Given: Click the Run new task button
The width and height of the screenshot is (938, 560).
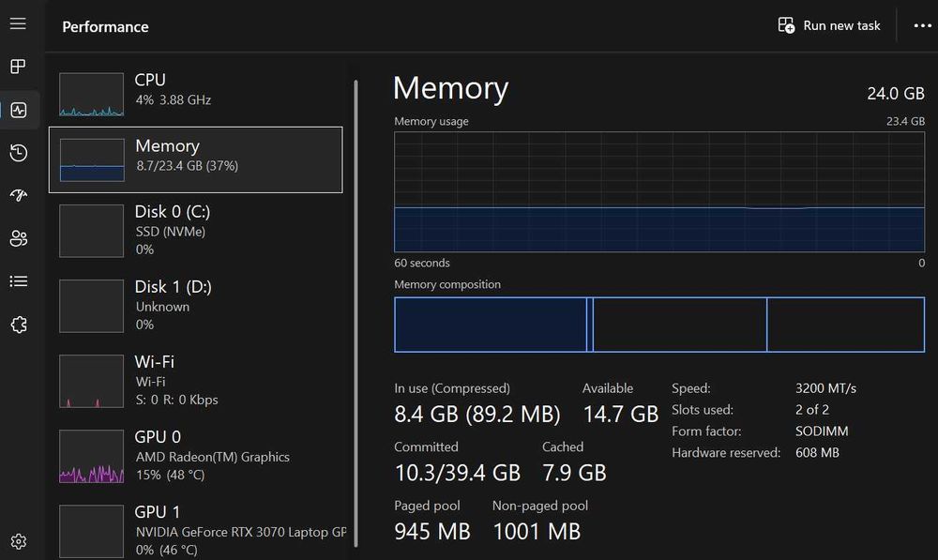Looking at the screenshot, I should (x=829, y=25).
